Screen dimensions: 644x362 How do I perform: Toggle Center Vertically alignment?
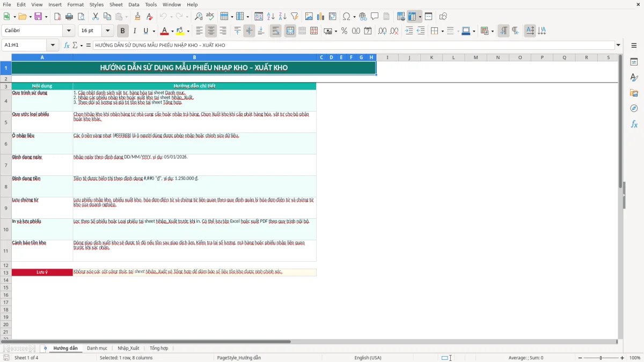click(249, 31)
